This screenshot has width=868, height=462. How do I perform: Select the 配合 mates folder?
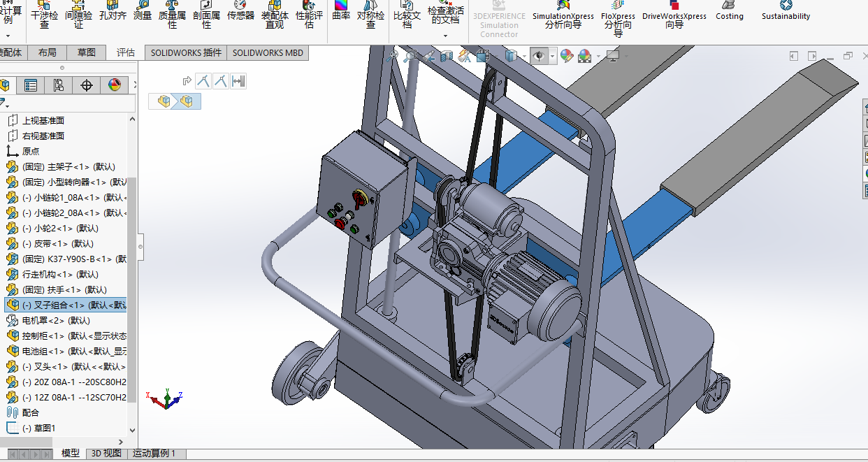tap(31, 412)
